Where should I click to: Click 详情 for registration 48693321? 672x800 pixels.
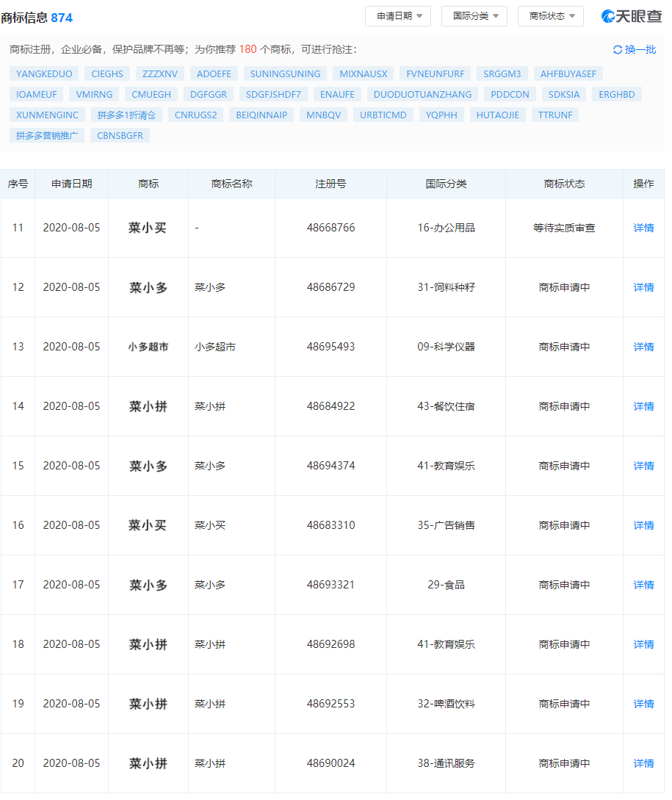tap(643, 585)
